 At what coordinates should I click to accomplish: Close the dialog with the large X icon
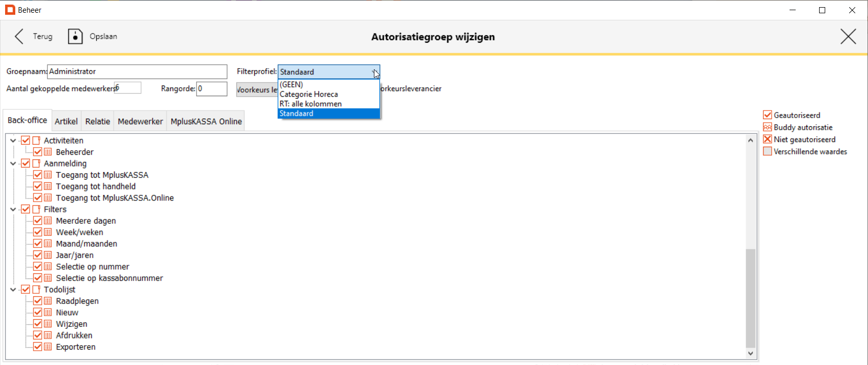pyautogui.click(x=848, y=37)
